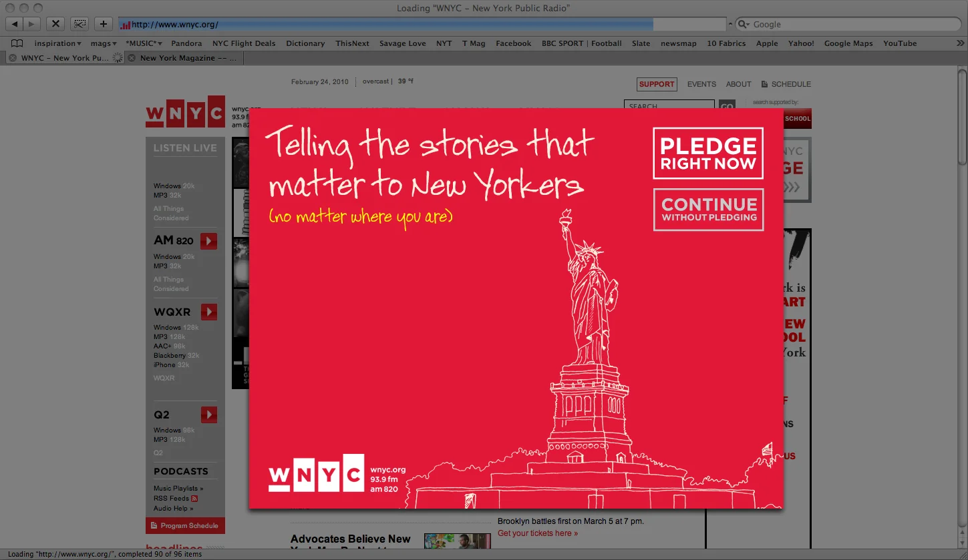The height and width of the screenshot is (560, 968).
Task: Close the WNYC tab with its x icon
Action: coord(13,58)
